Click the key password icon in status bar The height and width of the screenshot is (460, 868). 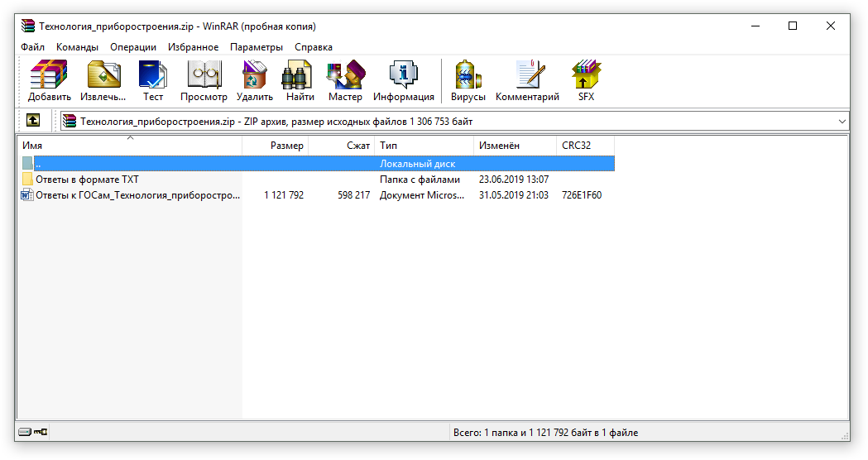(x=41, y=432)
